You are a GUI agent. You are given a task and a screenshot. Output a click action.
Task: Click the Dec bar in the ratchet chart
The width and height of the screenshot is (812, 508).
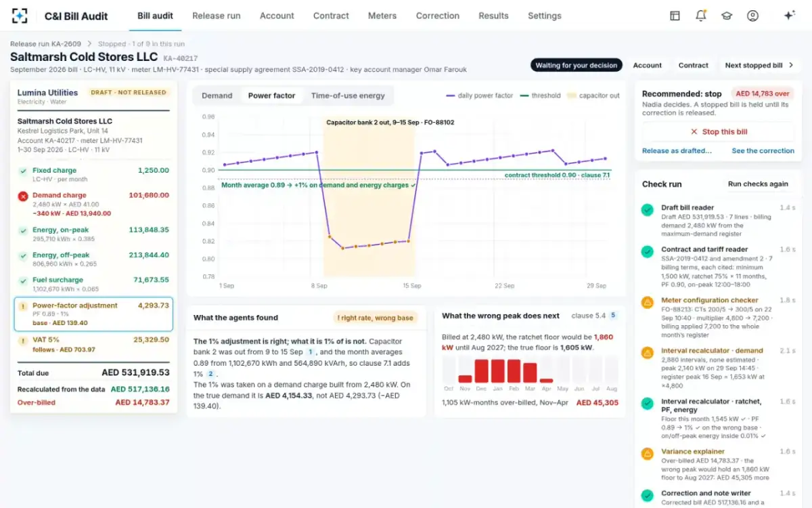pyautogui.click(x=482, y=371)
